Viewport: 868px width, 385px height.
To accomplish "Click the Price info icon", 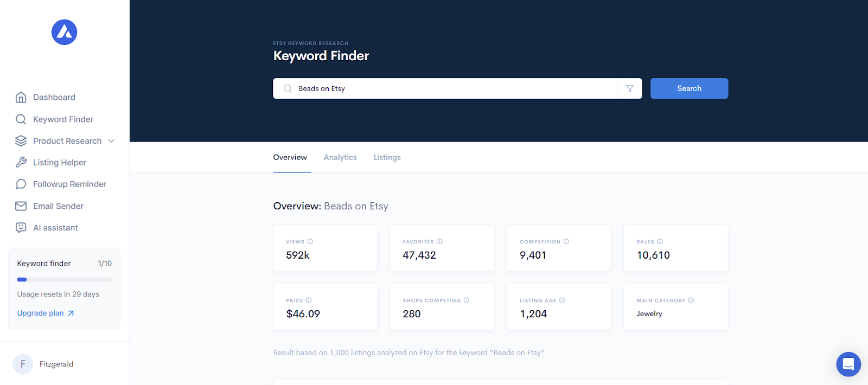I will (309, 300).
